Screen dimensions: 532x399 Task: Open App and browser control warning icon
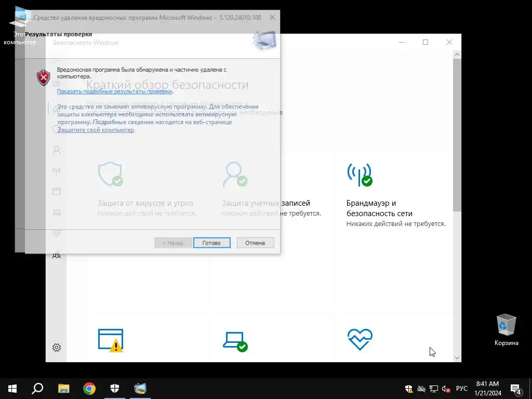[x=111, y=340]
